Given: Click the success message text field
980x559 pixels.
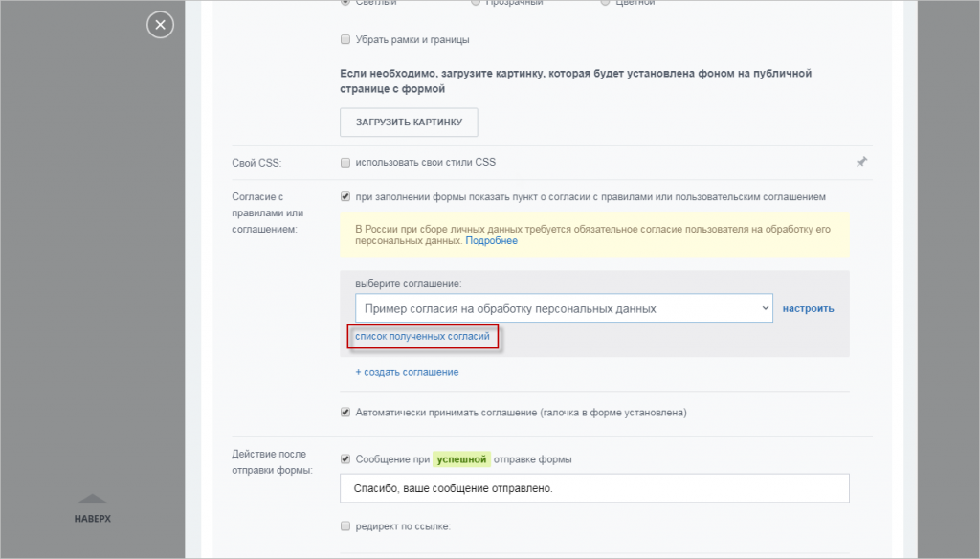Looking at the screenshot, I should [x=593, y=488].
